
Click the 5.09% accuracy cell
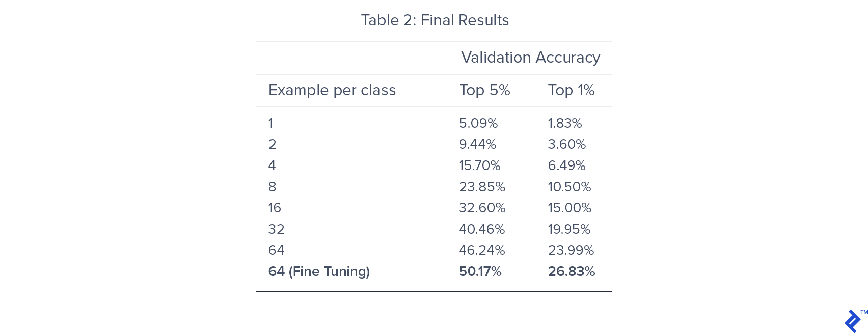pos(478,123)
